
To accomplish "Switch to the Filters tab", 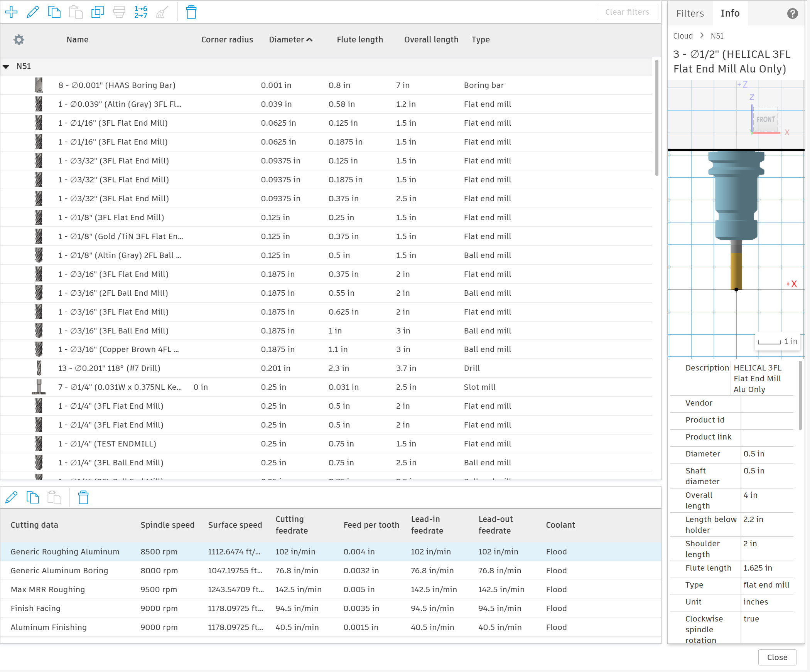I will click(690, 13).
